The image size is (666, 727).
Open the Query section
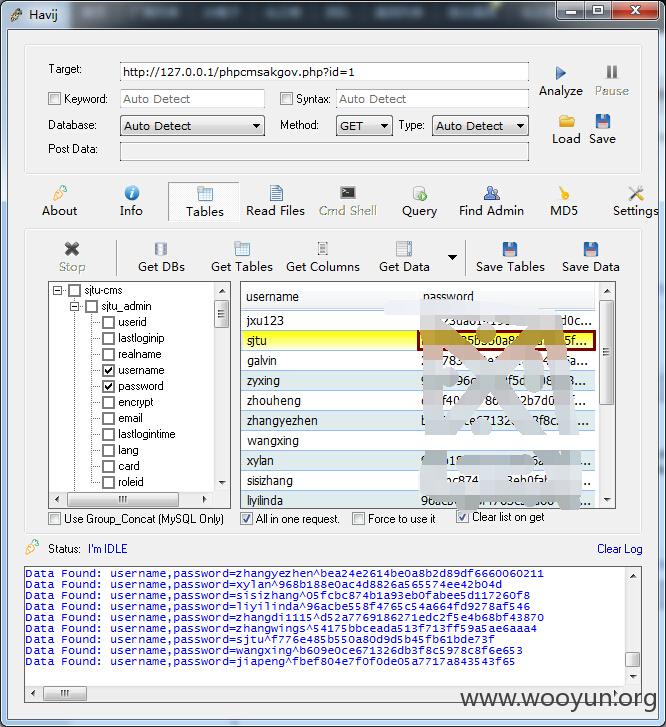[x=419, y=202]
